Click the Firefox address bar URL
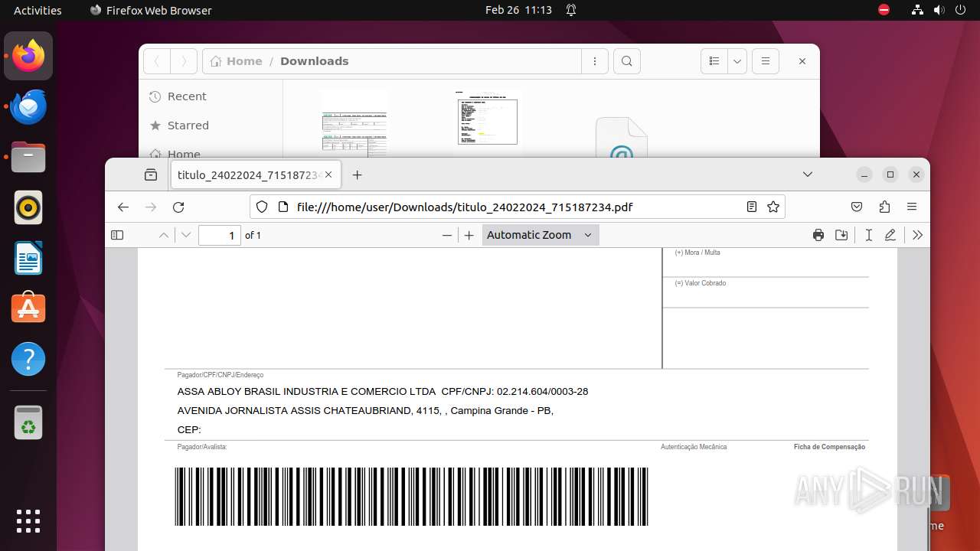The image size is (980, 551). (465, 207)
